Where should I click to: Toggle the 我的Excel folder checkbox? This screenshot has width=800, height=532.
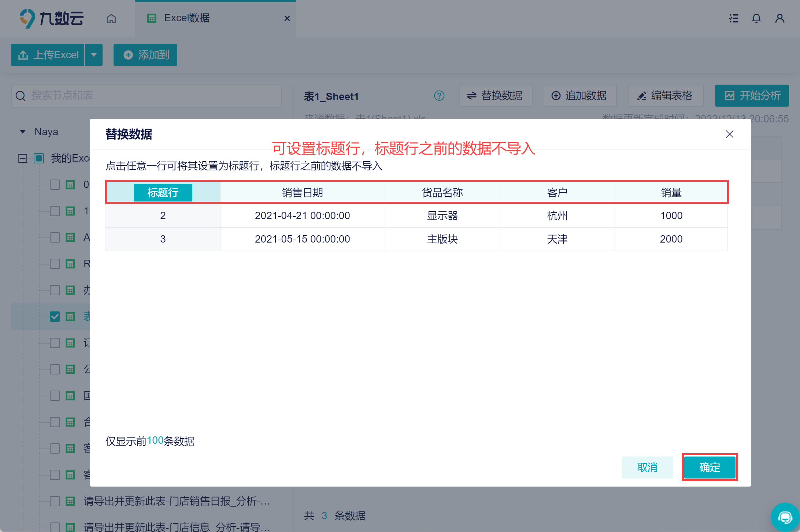point(39,158)
